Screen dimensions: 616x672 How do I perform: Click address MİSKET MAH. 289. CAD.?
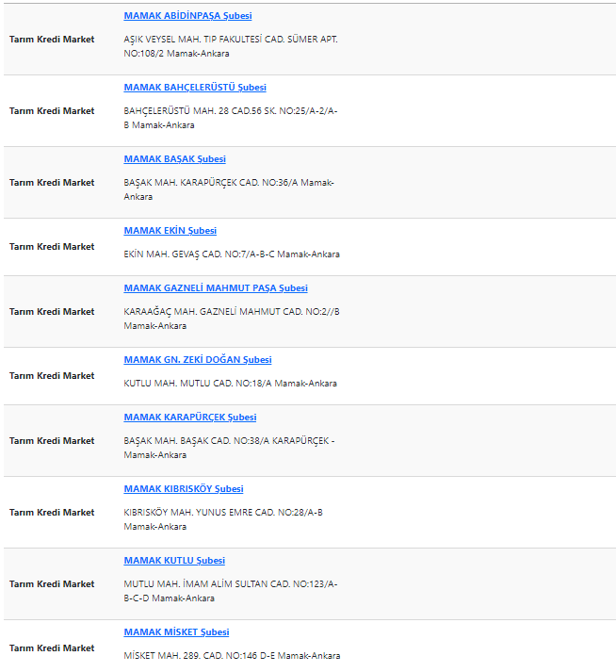233,655
